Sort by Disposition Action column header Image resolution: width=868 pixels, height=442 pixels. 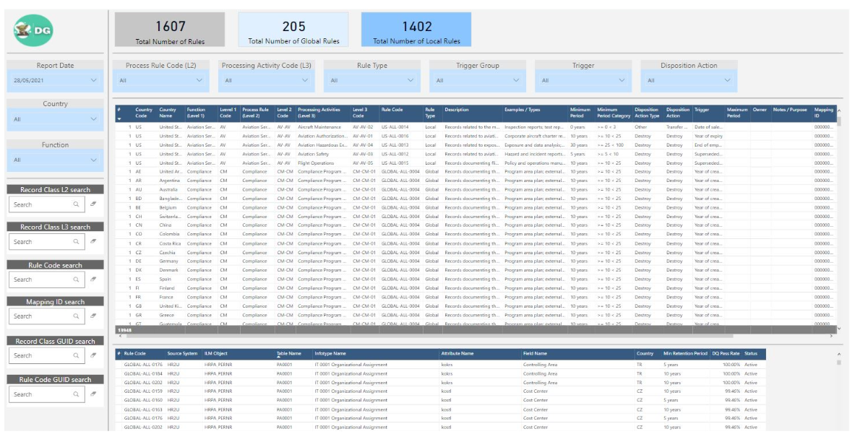(x=677, y=113)
